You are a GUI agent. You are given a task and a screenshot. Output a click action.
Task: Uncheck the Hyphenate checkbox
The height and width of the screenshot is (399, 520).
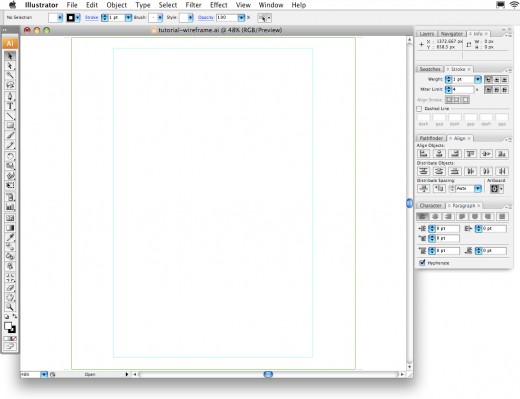422,263
